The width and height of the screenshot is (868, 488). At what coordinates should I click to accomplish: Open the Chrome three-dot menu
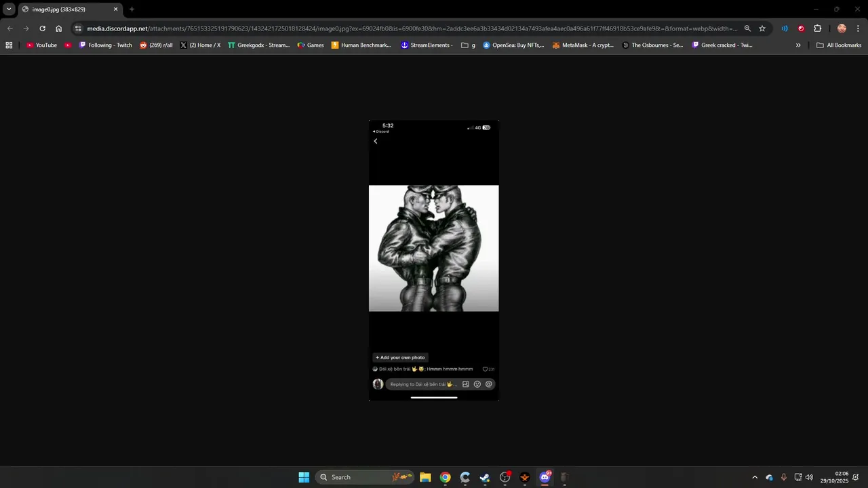point(858,28)
